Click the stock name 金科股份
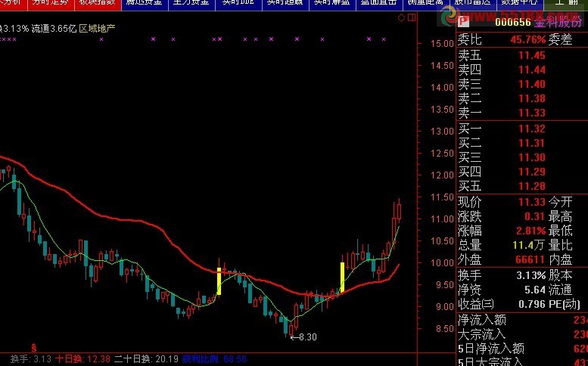Screen dimensions: 588x366 [x=558, y=23]
